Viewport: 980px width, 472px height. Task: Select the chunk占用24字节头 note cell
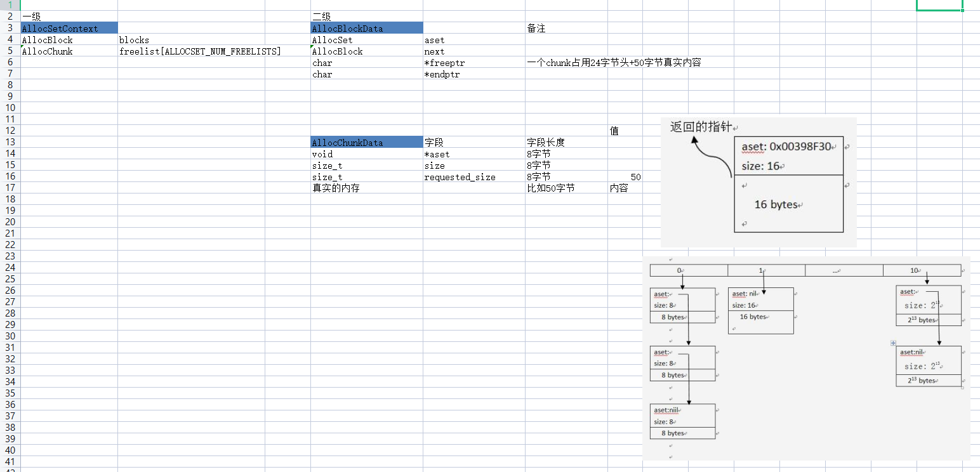point(614,63)
